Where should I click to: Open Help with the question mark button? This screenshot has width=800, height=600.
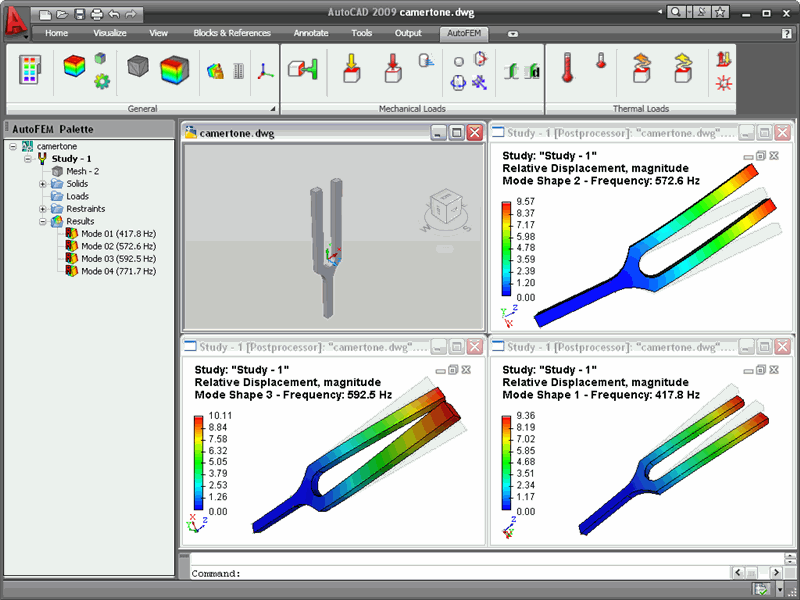pos(786,34)
